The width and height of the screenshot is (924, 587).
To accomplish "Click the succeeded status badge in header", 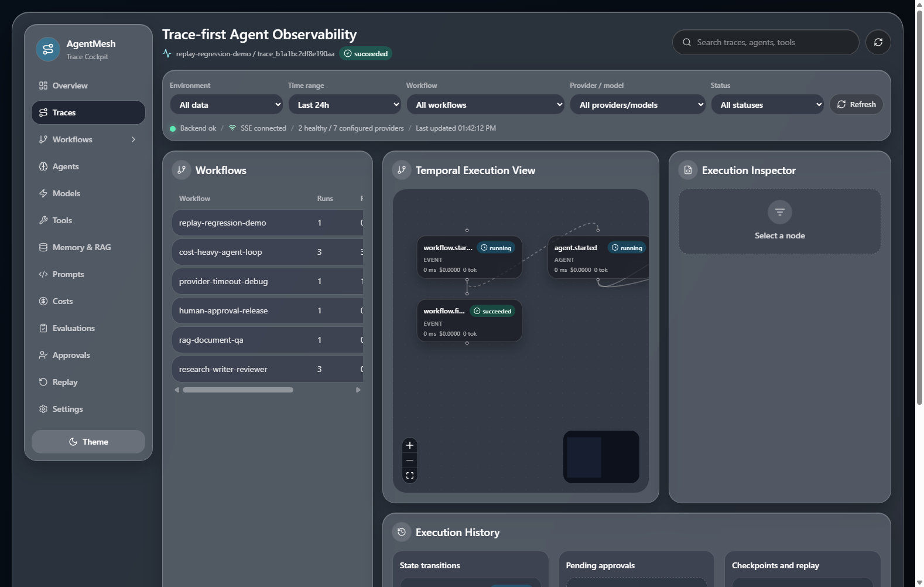I will pyautogui.click(x=365, y=54).
